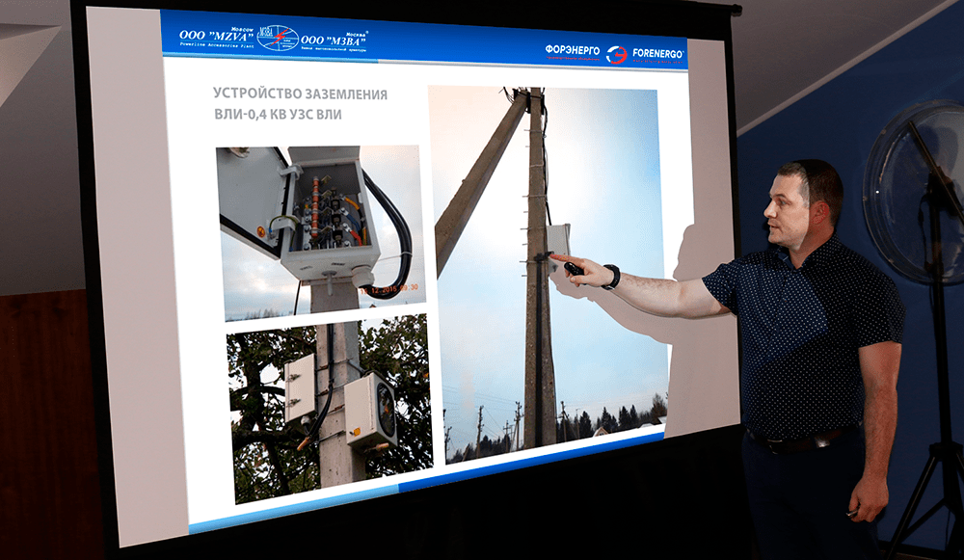Select the ООО "MZVA" Moscow logo text
964x560 pixels.
[216, 36]
